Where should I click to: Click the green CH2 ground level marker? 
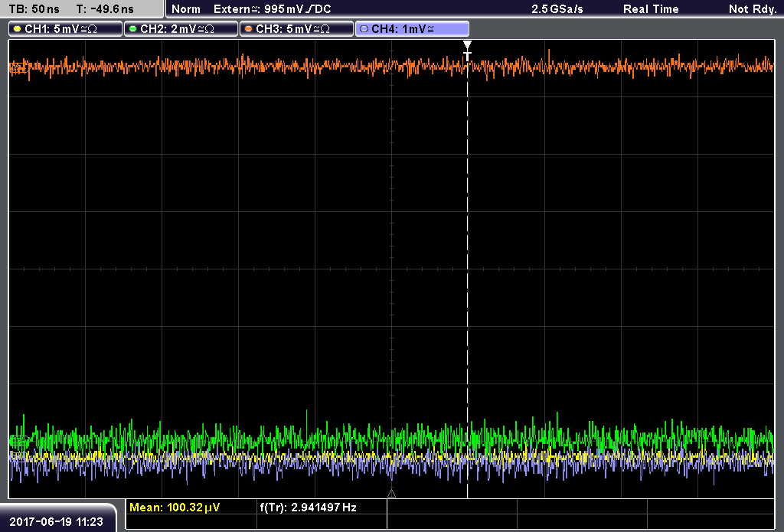click(19, 440)
